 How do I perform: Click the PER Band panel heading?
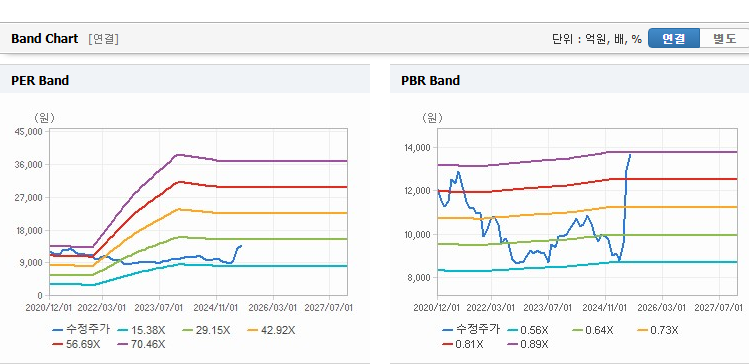(40, 80)
